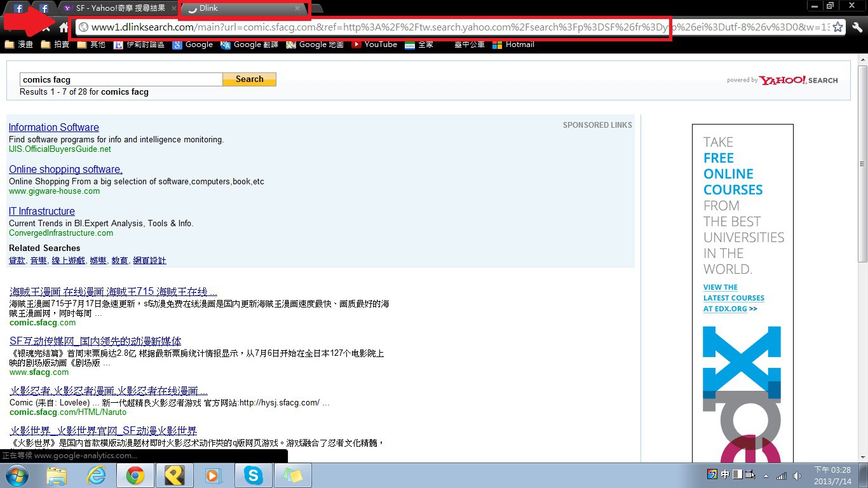Open the YouTube bookmark
The width and height of the screenshot is (868, 488).
pos(374,44)
